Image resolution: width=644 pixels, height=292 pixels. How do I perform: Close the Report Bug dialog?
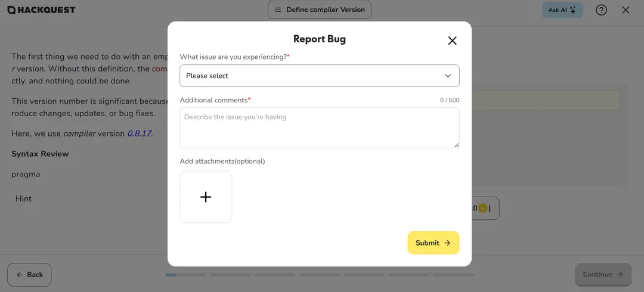[452, 41]
